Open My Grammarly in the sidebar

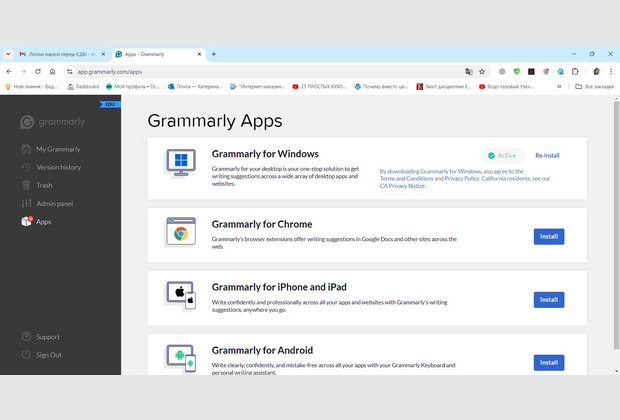[51, 149]
